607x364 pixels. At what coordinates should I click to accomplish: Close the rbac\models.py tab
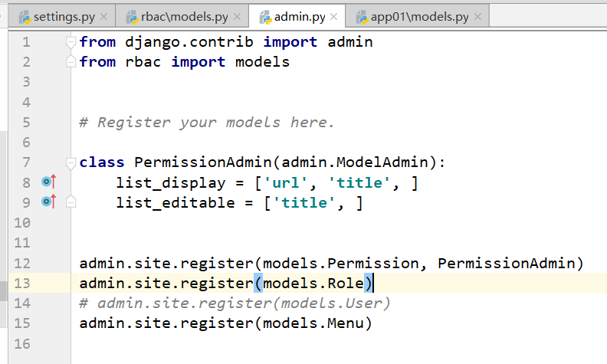click(x=238, y=16)
